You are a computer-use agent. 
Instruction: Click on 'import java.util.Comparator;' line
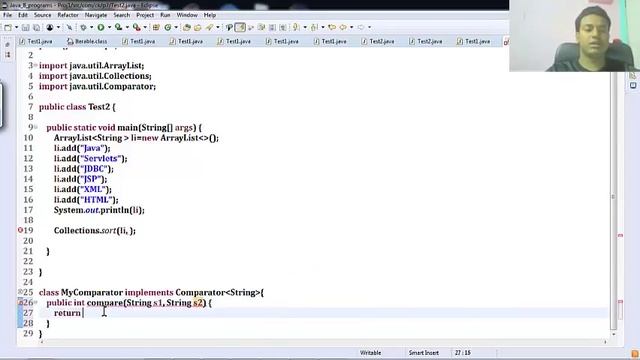coord(97,86)
